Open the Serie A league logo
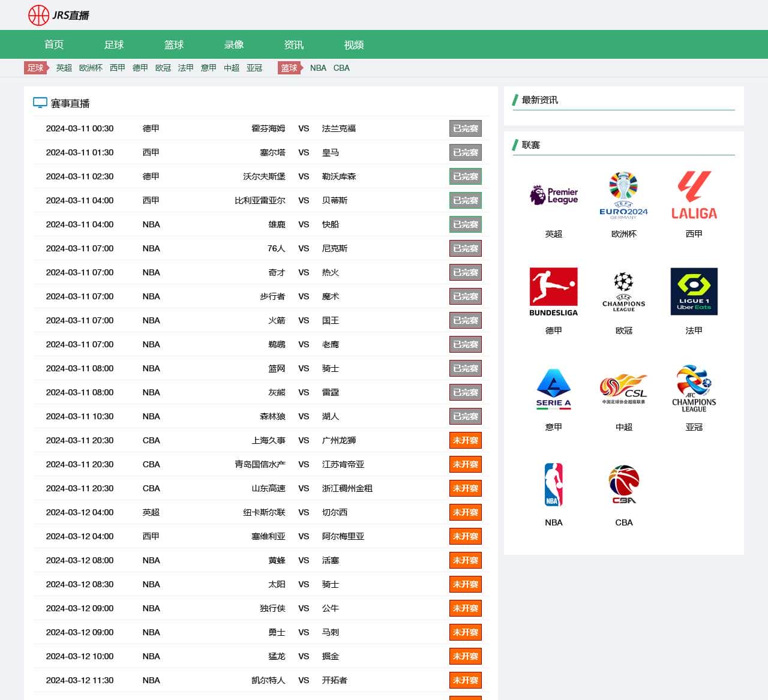The width and height of the screenshot is (768, 700). 553,389
